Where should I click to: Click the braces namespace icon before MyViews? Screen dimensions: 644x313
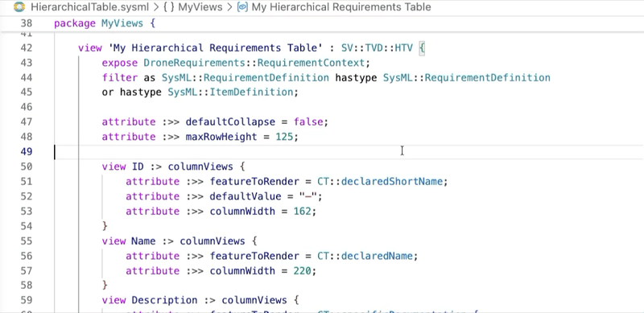[169, 7]
